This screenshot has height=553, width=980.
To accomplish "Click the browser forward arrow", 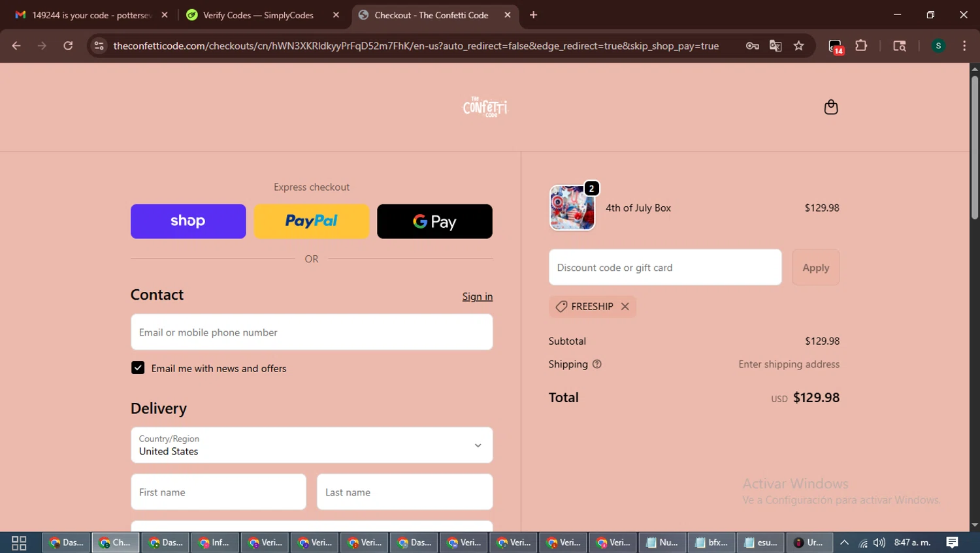I will coord(42,46).
